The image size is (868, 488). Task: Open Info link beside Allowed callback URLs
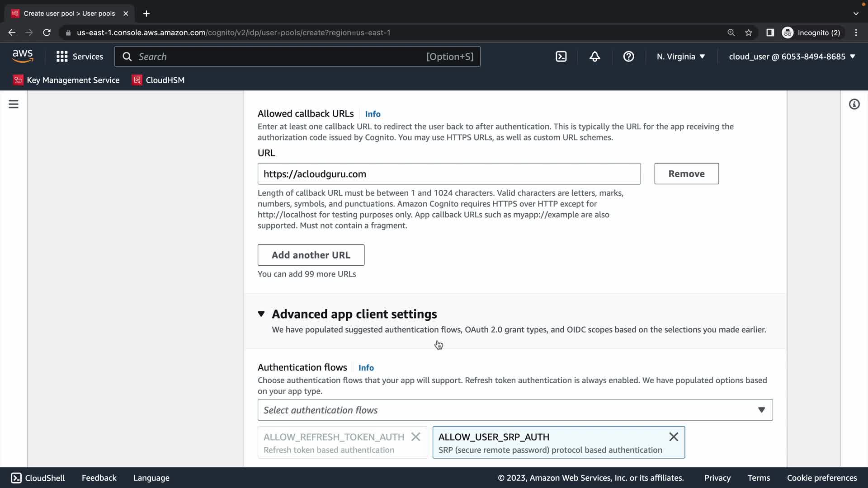click(x=373, y=114)
